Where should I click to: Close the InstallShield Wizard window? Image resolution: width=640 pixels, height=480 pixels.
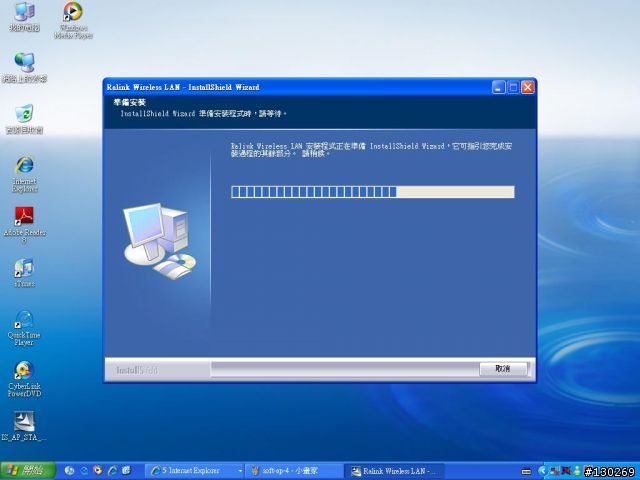[528, 87]
